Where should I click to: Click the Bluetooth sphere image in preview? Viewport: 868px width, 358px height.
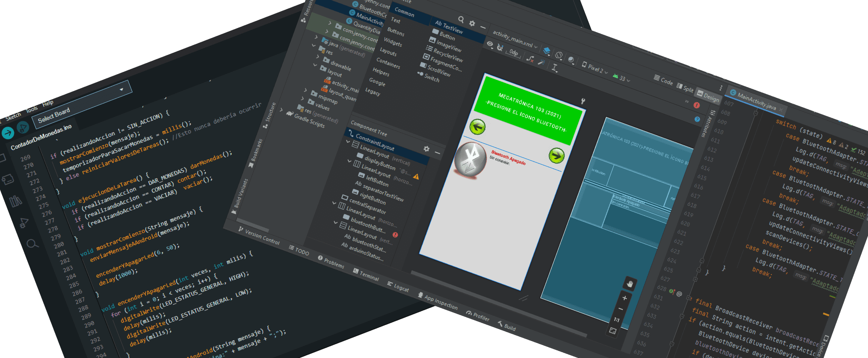tap(470, 160)
